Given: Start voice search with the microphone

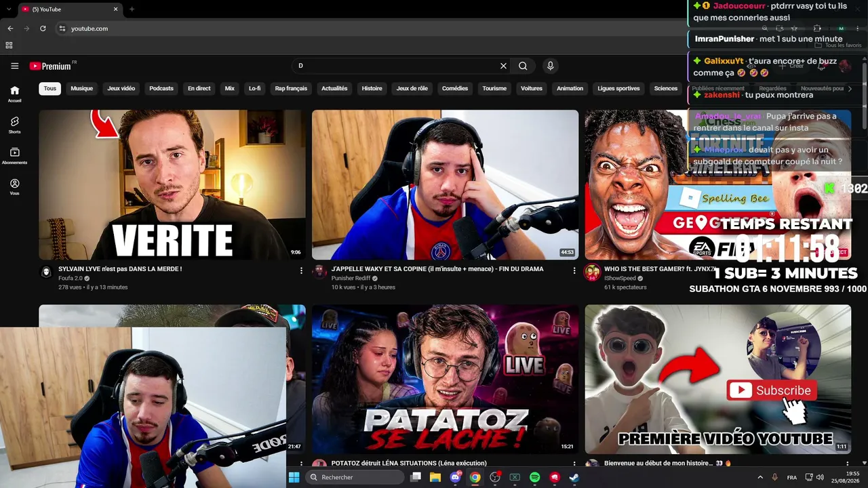Looking at the screenshot, I should pyautogui.click(x=550, y=66).
